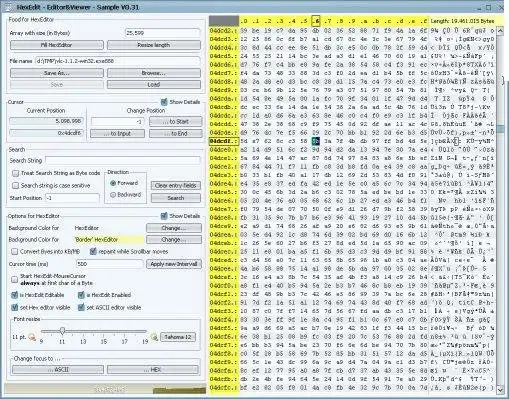
Task: Click the ...to Input button
Action: click(x=117, y=133)
